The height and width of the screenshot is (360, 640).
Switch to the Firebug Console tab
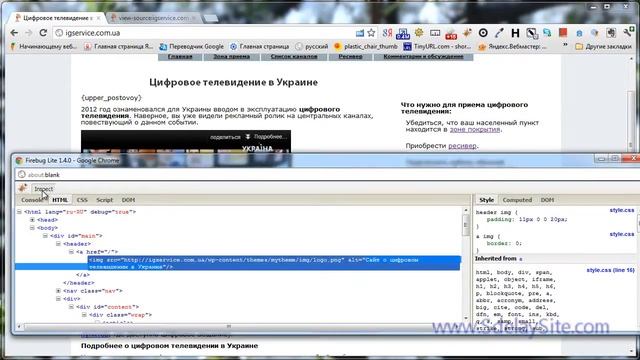[32, 200]
